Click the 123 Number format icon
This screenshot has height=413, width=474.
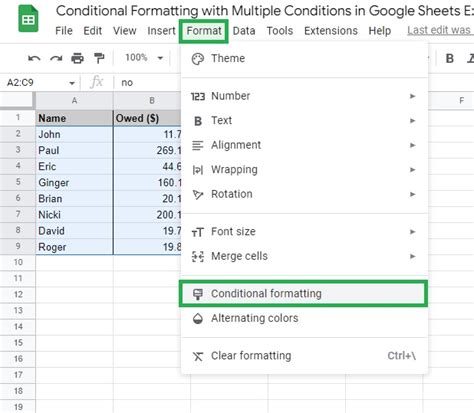pos(198,97)
